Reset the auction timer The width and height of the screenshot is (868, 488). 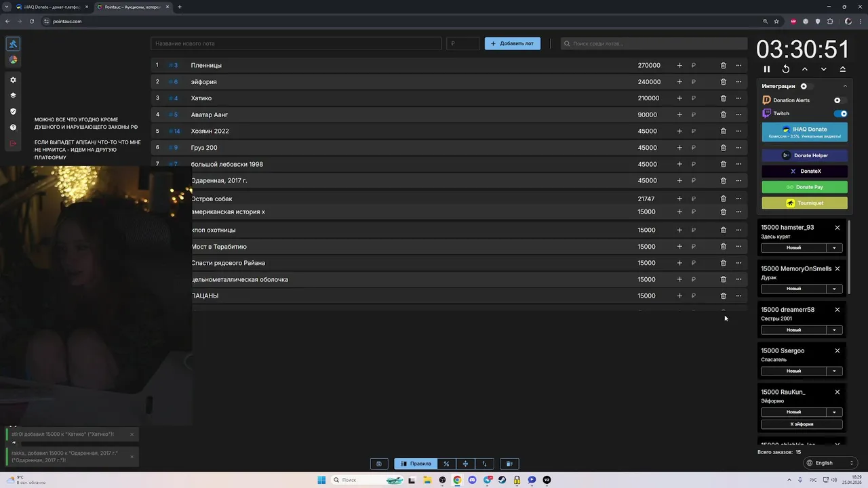pos(786,69)
